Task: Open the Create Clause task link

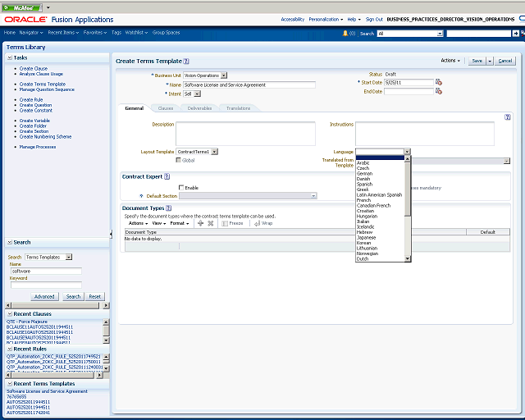Action: point(34,68)
